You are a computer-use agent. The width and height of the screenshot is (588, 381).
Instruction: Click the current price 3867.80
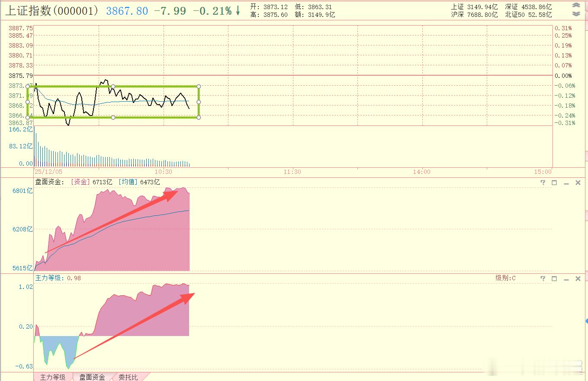click(x=127, y=11)
